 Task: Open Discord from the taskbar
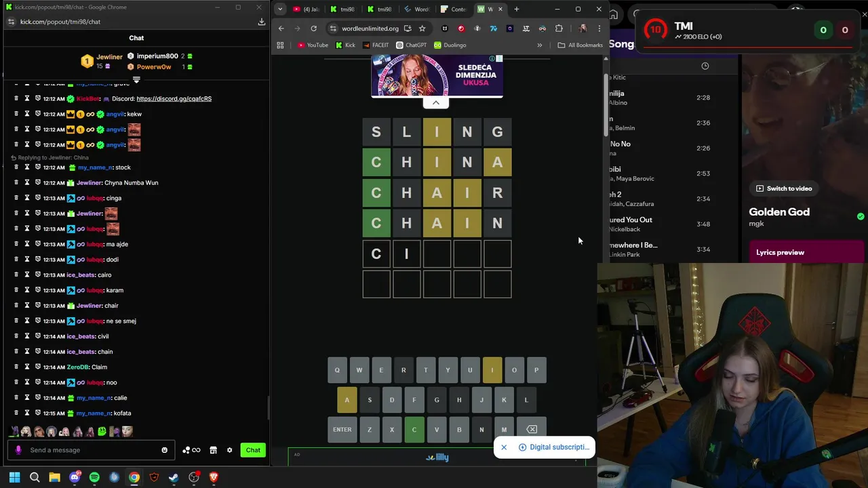[75, 477]
